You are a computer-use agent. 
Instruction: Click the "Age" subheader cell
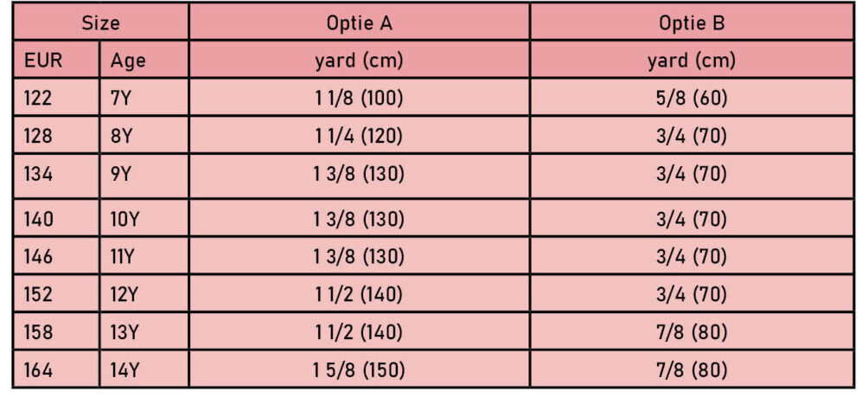[x=128, y=61]
